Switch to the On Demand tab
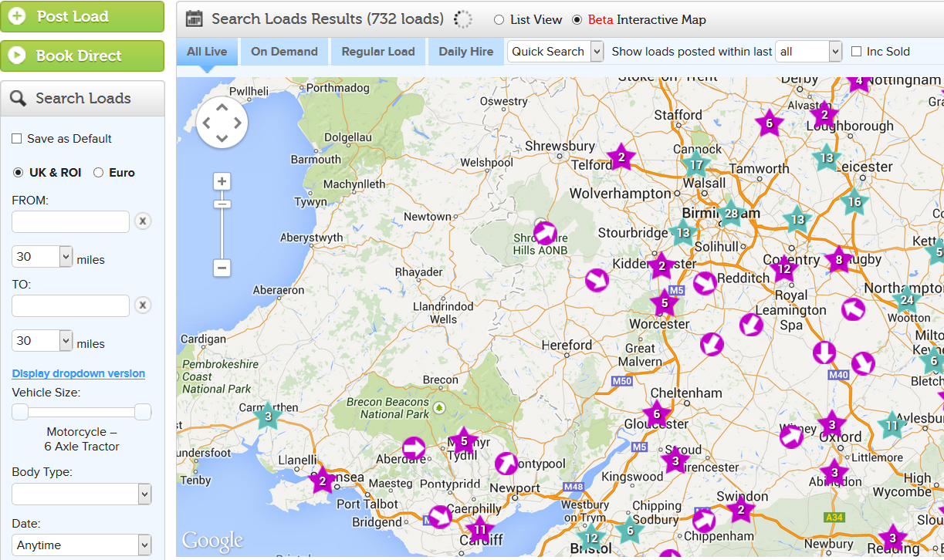The image size is (944, 560). (x=284, y=52)
